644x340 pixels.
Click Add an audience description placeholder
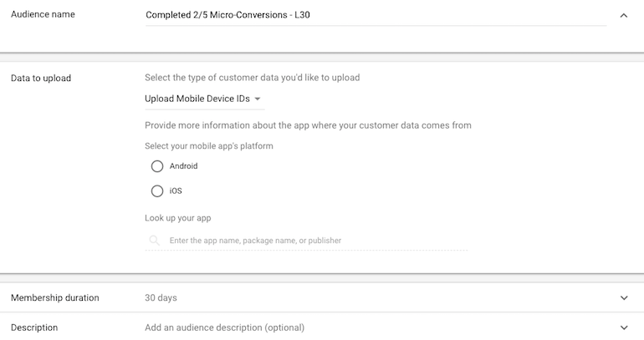click(x=225, y=327)
